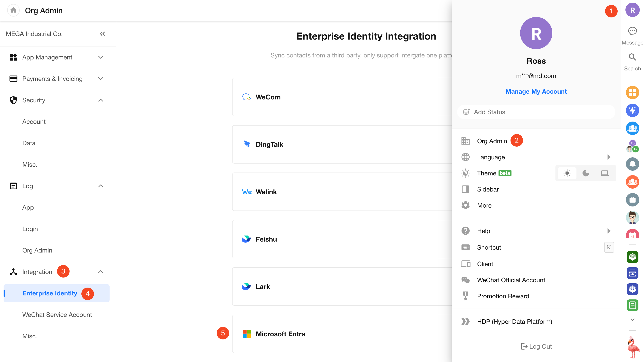Screen dimensions: 644x362
Task: Click the red calendar icon in rail
Action: [x=632, y=234]
